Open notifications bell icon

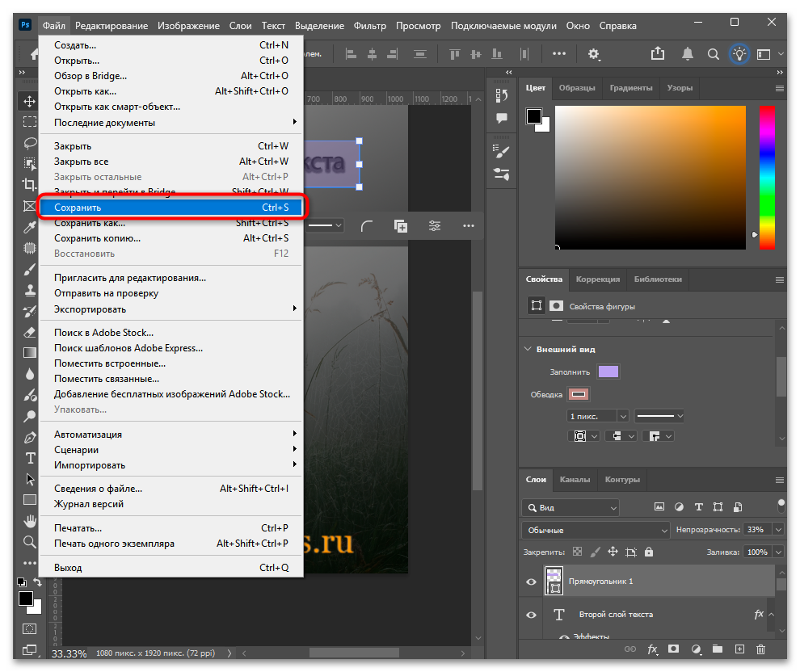(x=688, y=53)
